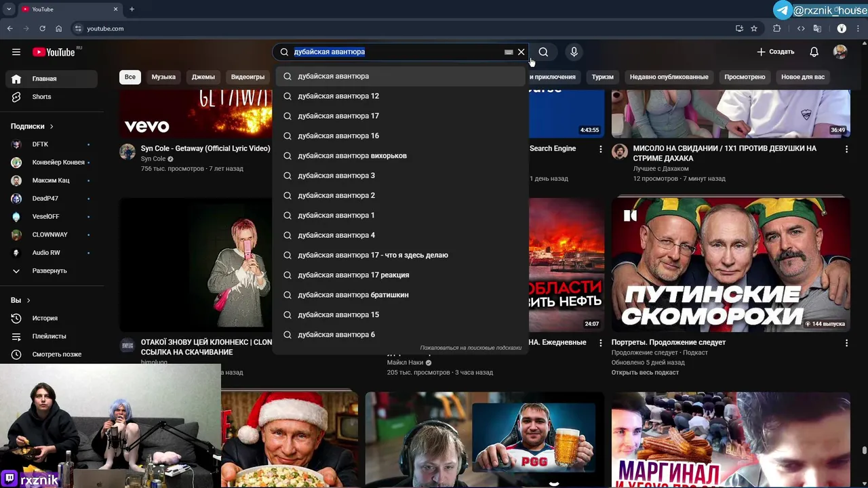Open Chrome three-dot menu
The image size is (868, 488).
pyautogui.click(x=859, y=28)
